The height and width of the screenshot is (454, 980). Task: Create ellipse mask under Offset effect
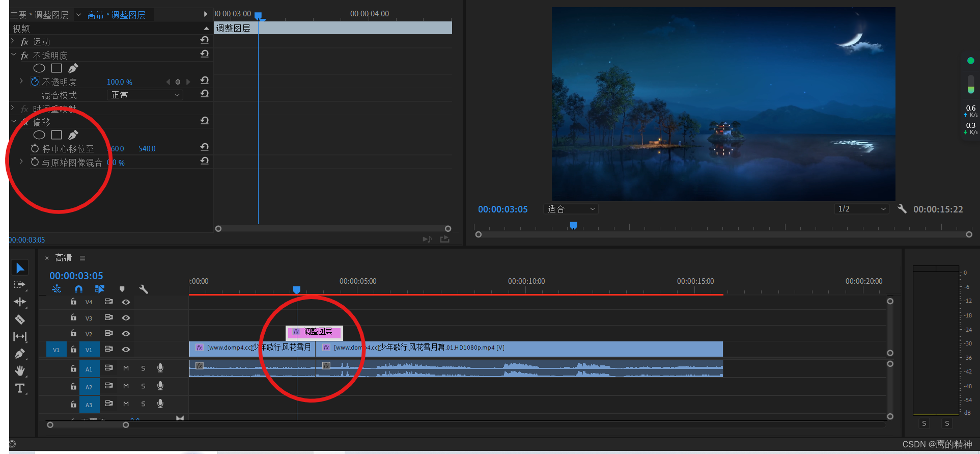pos(39,135)
